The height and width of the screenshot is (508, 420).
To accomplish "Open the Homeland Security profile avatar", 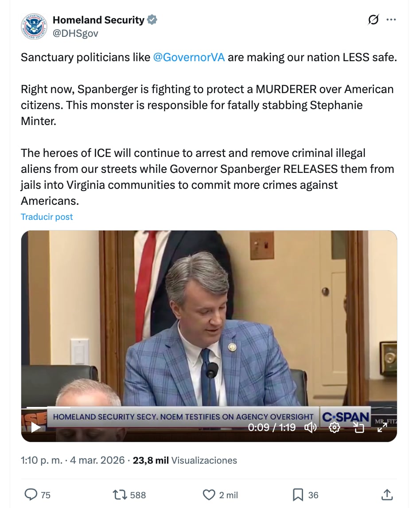I will (34, 26).
